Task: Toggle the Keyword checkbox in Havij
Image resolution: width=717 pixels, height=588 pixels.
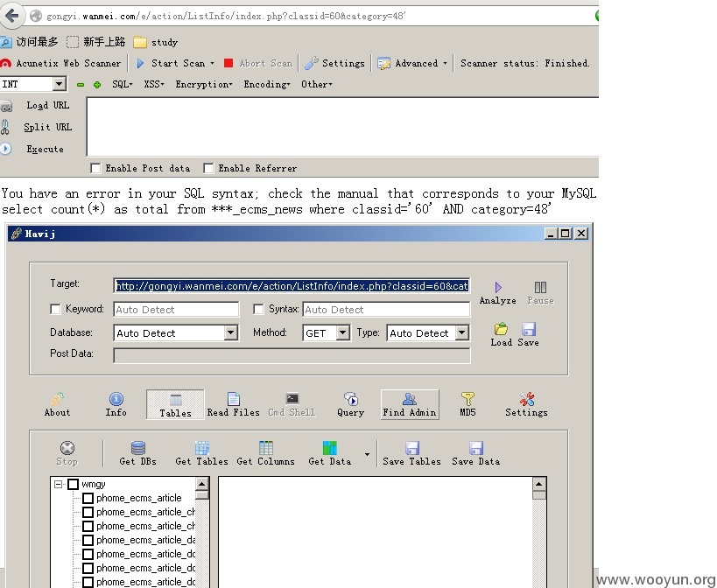Action: 55,309
